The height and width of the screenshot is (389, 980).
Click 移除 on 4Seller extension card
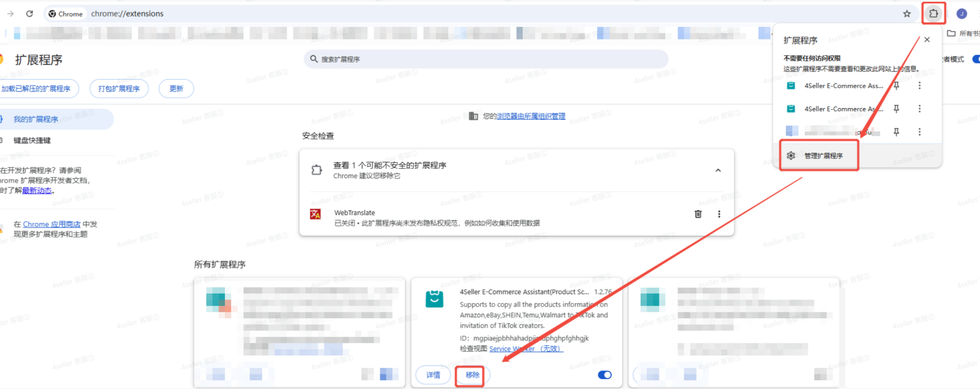click(x=473, y=375)
